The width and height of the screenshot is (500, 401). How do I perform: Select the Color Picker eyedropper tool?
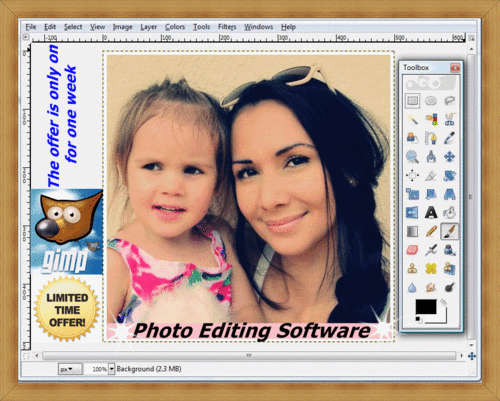tap(450, 138)
